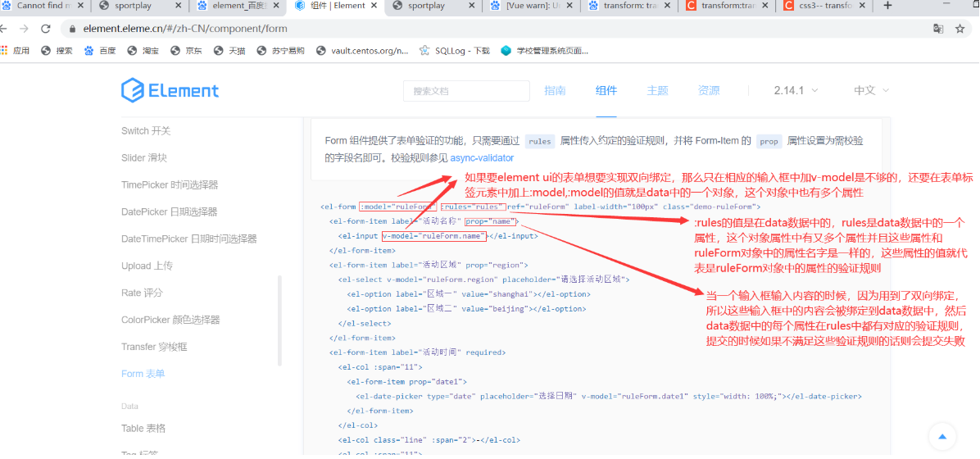Click the 搜索文档 search box
The height and width of the screenshot is (459, 980).
[466, 91]
